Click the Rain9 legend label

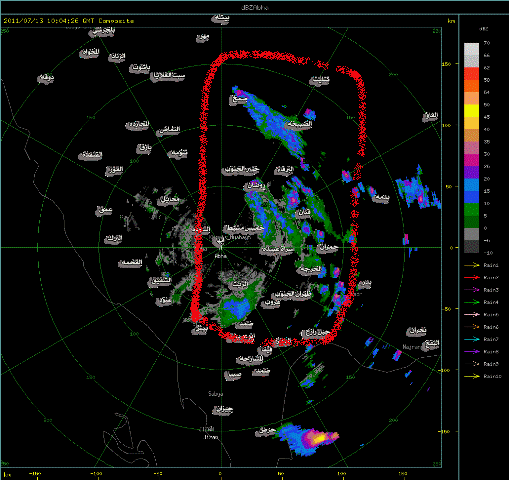(491, 364)
